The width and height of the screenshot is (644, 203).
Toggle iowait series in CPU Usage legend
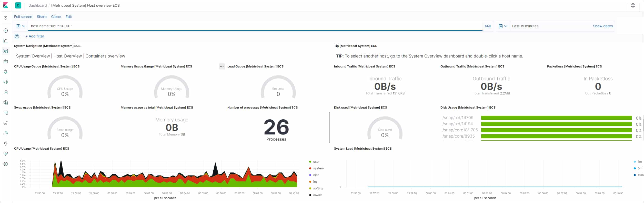click(317, 195)
